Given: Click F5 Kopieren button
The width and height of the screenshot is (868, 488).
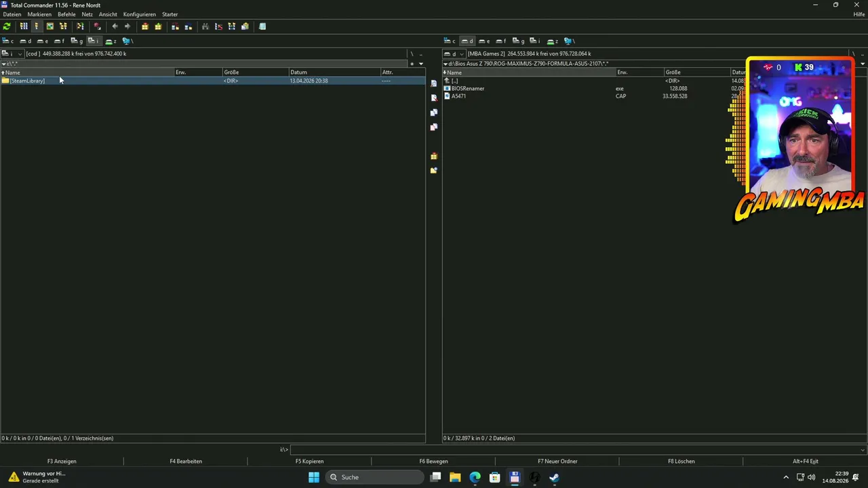Looking at the screenshot, I should point(309,461).
